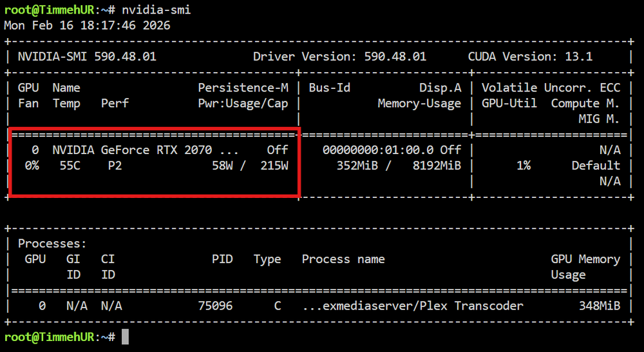The image size is (644, 352).
Task: Select the timestamp Mon Feb 16 18:17:46 2026
Action: click(x=87, y=26)
